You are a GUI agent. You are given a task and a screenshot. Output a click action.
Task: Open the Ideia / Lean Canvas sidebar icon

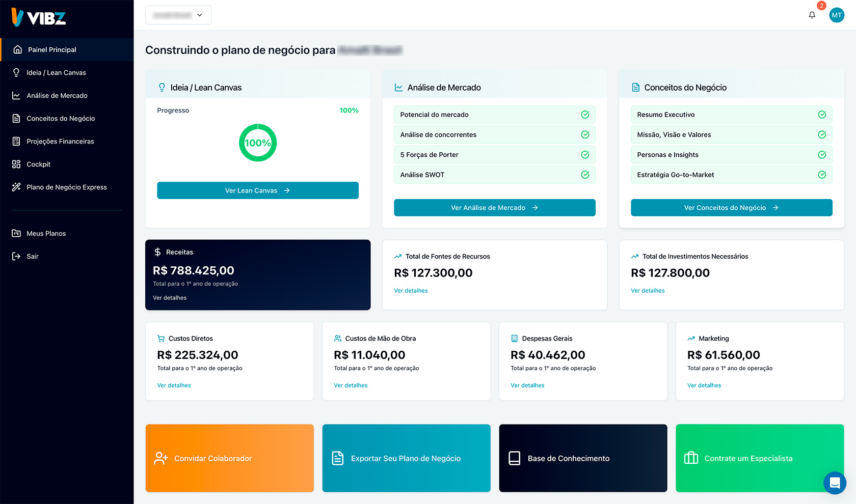[x=16, y=72]
